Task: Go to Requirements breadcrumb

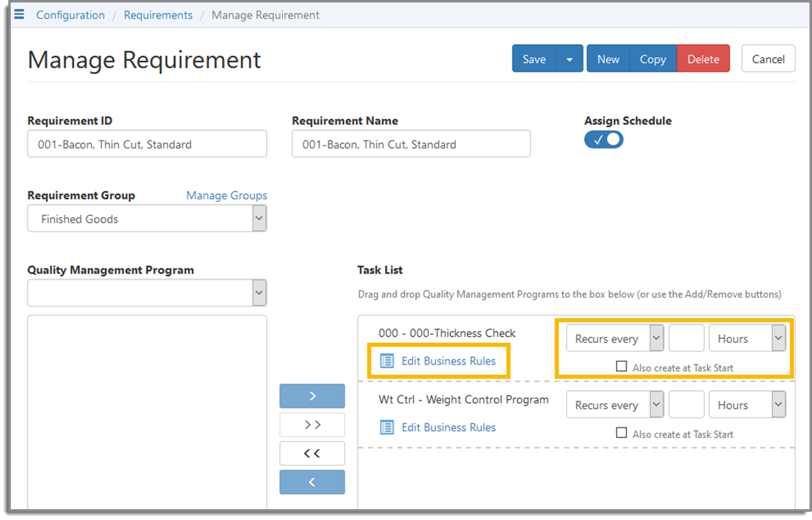Action: [158, 15]
